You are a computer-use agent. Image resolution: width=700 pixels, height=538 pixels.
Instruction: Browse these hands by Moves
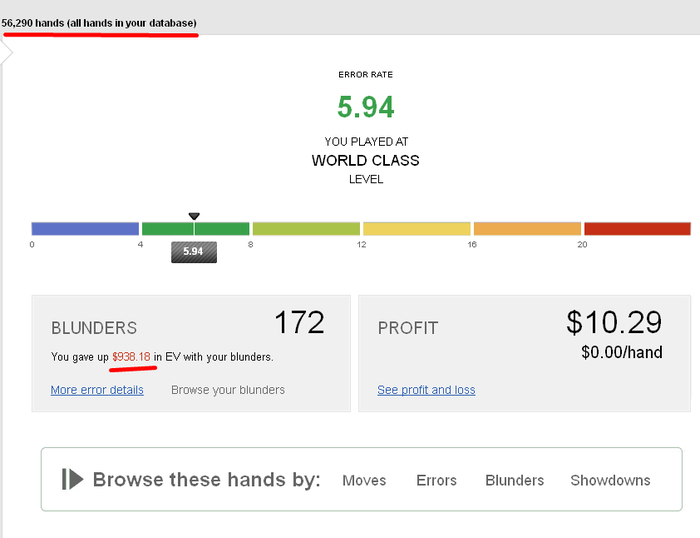point(364,480)
